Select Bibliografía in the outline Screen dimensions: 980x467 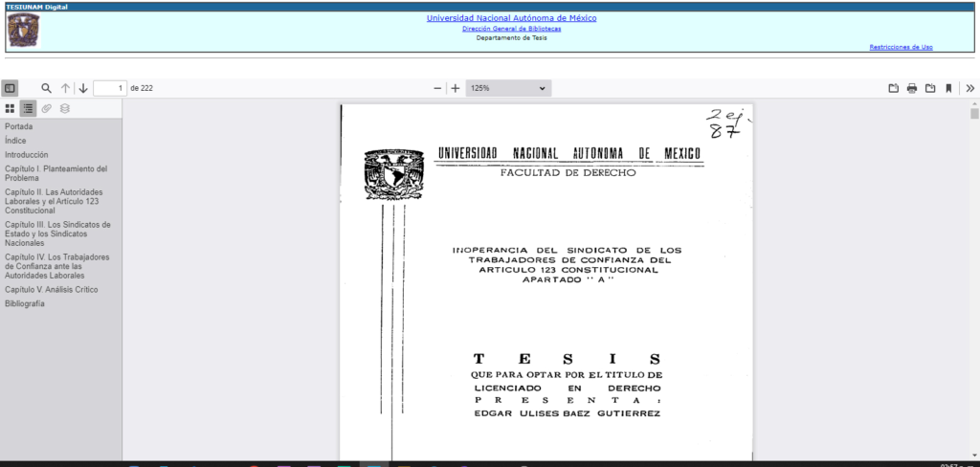click(x=24, y=303)
